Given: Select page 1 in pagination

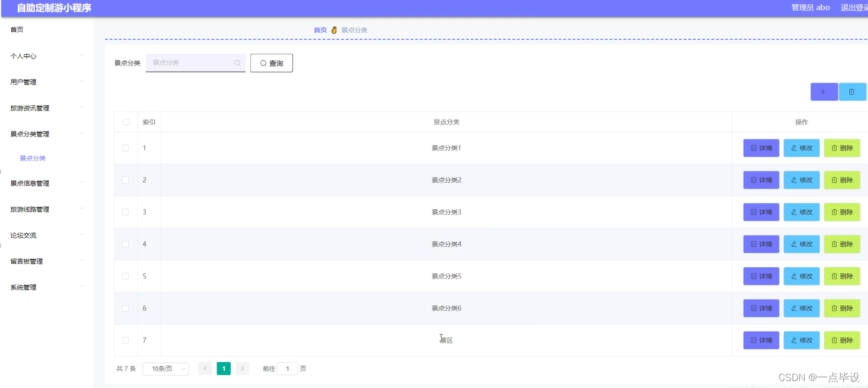Looking at the screenshot, I should tap(224, 369).
